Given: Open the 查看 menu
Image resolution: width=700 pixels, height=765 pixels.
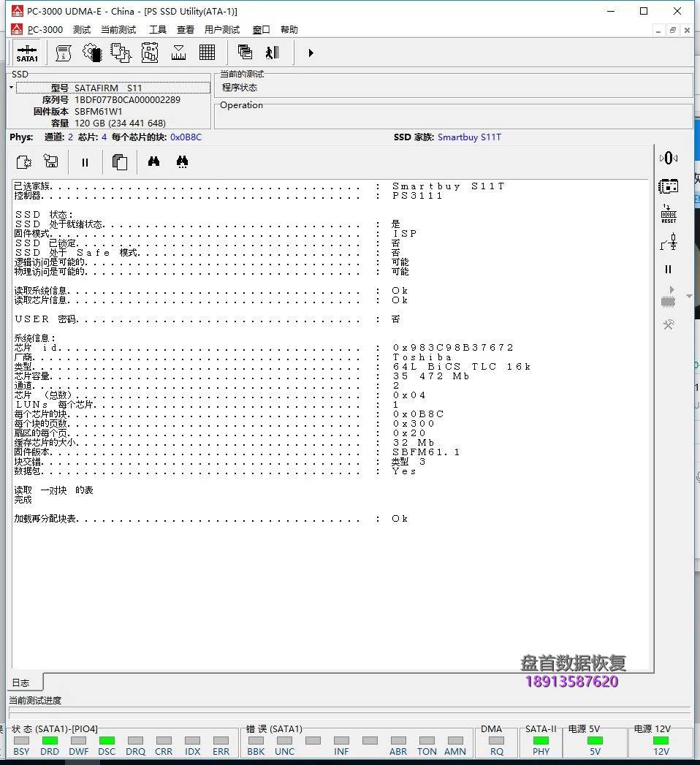Looking at the screenshot, I should click(x=186, y=30).
